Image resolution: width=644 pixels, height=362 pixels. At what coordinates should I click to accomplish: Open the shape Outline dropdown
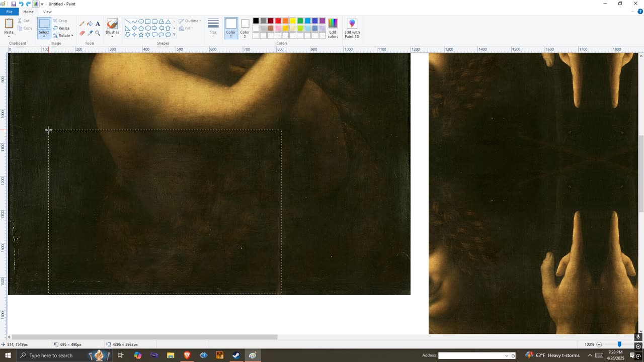coord(190,21)
